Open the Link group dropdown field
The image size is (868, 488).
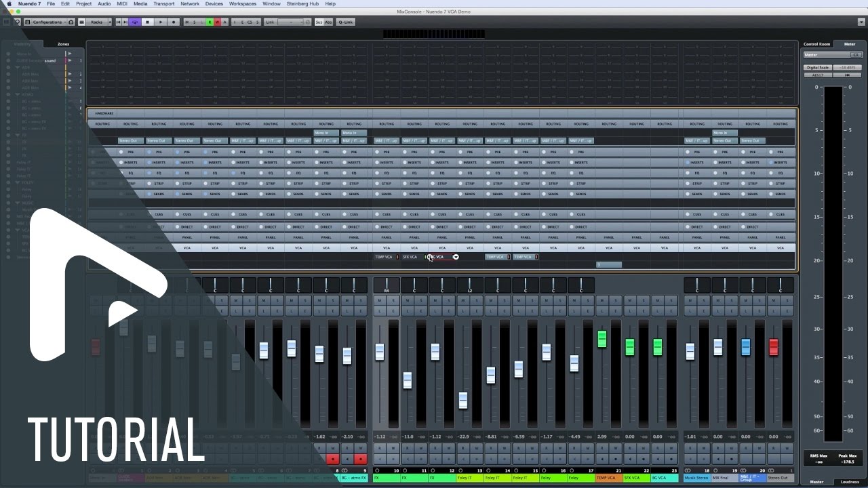pos(290,22)
